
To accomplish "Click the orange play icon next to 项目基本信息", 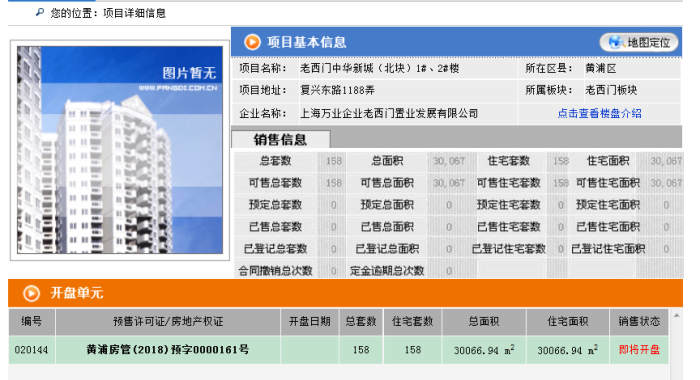I will pos(252,42).
